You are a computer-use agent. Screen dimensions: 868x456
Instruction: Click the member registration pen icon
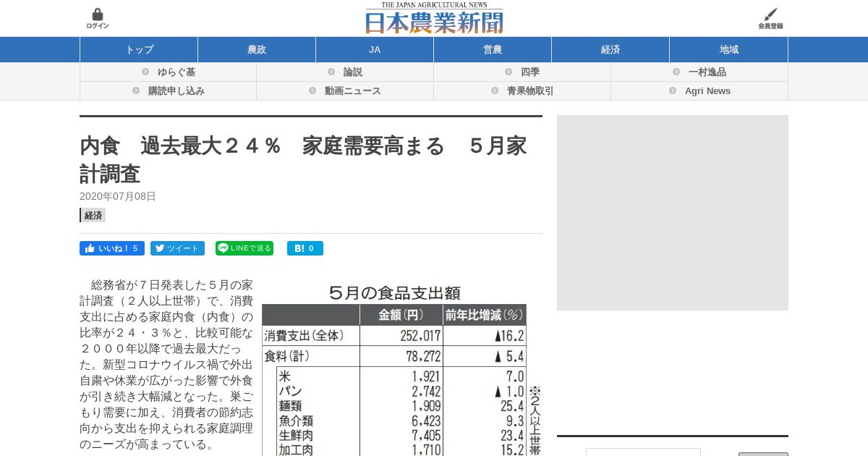(x=771, y=14)
